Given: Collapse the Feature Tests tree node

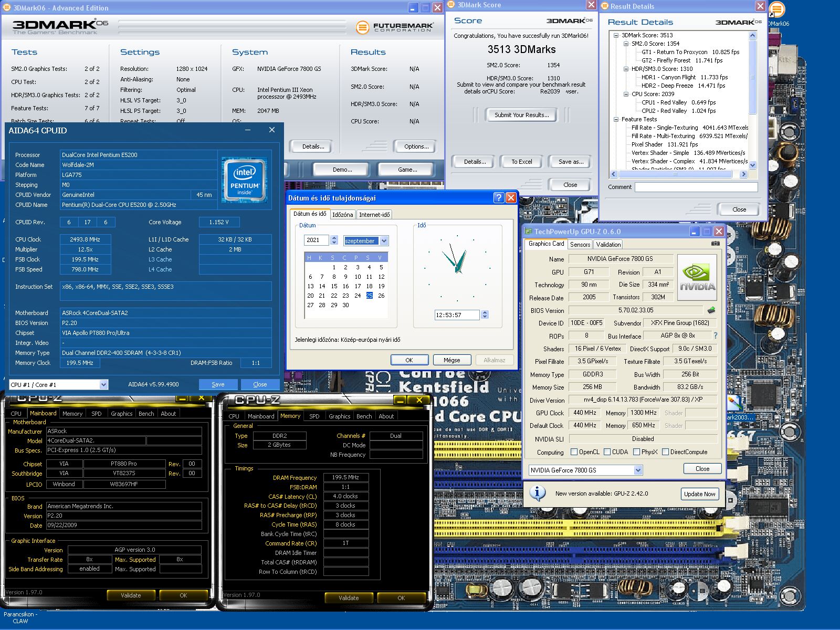Looking at the screenshot, I should (616, 119).
